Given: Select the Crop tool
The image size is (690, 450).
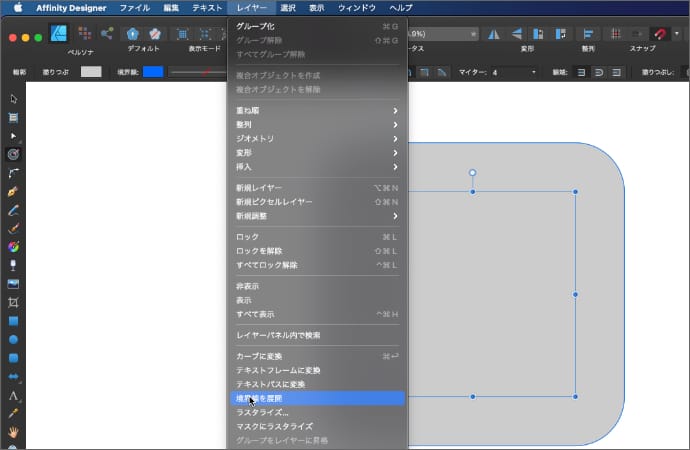Looking at the screenshot, I should pyautogui.click(x=13, y=302).
